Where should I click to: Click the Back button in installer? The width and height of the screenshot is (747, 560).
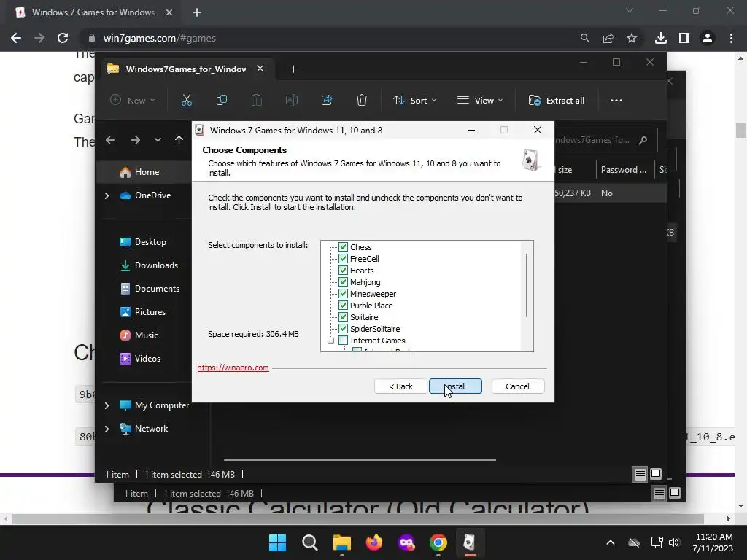pos(400,386)
